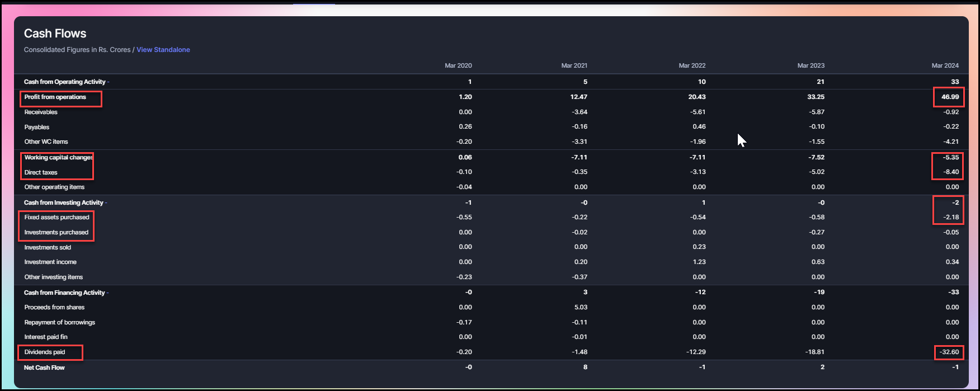Click the Dividends paid value -12.29
This screenshot has width=980, height=391.
click(x=696, y=352)
